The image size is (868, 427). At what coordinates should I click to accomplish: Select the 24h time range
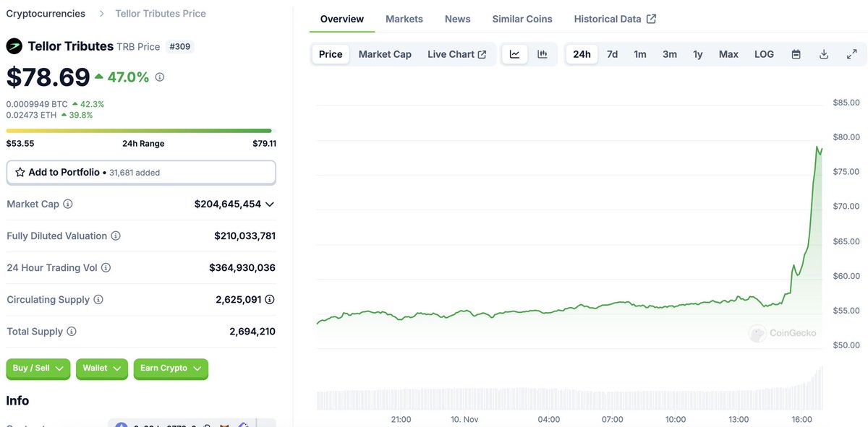point(582,54)
